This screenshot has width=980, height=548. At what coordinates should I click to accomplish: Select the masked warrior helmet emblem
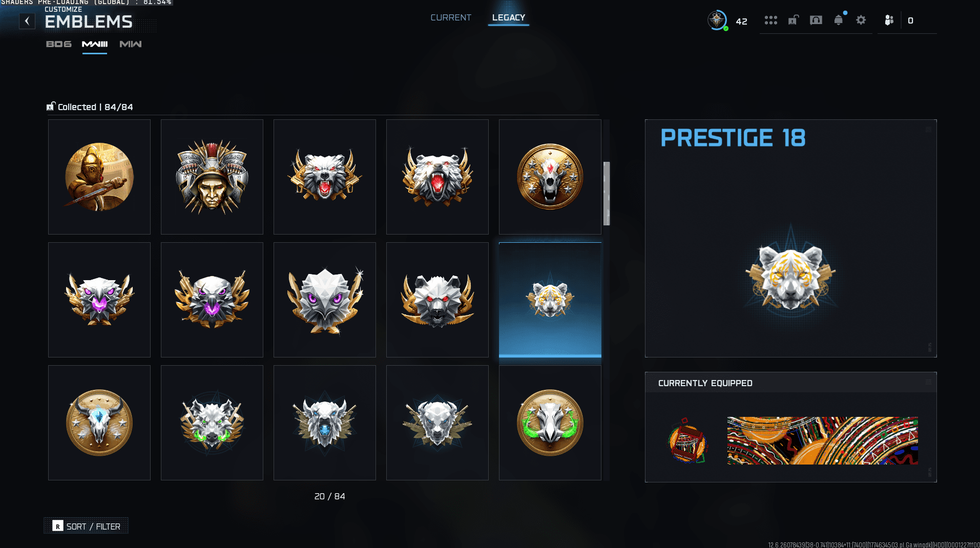(x=212, y=177)
